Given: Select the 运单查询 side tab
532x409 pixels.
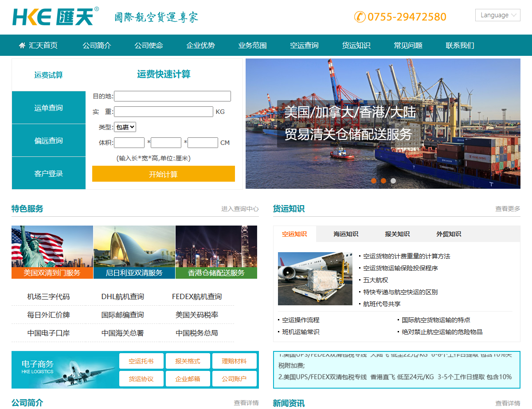Looking at the screenshot, I should [49, 108].
